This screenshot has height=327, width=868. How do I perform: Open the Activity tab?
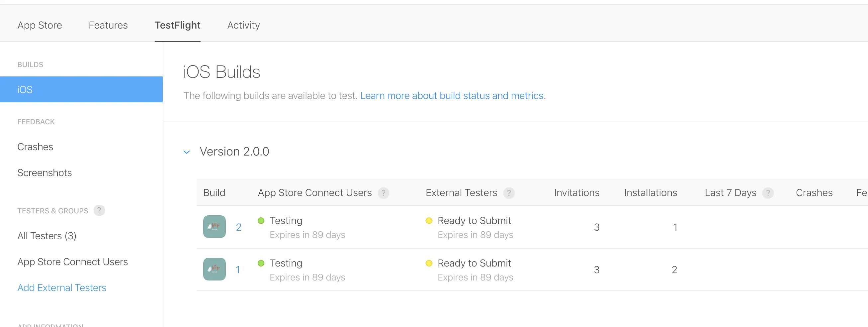click(243, 25)
